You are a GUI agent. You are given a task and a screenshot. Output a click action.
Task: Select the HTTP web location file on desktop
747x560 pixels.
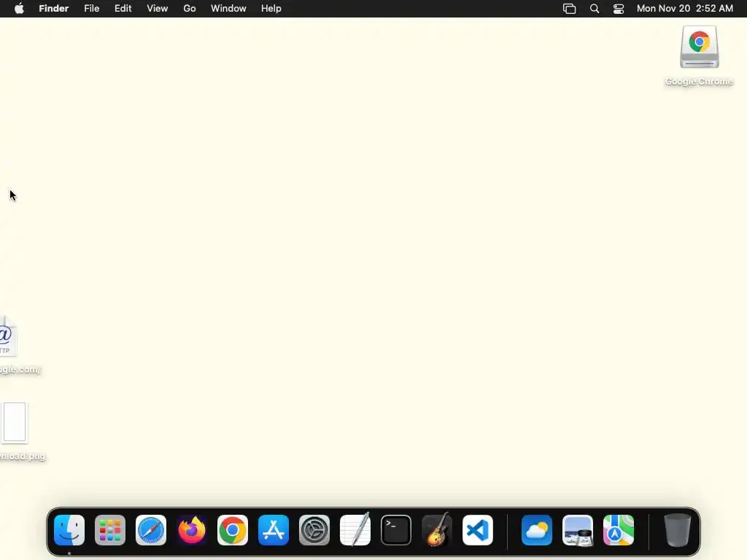(x=8, y=337)
